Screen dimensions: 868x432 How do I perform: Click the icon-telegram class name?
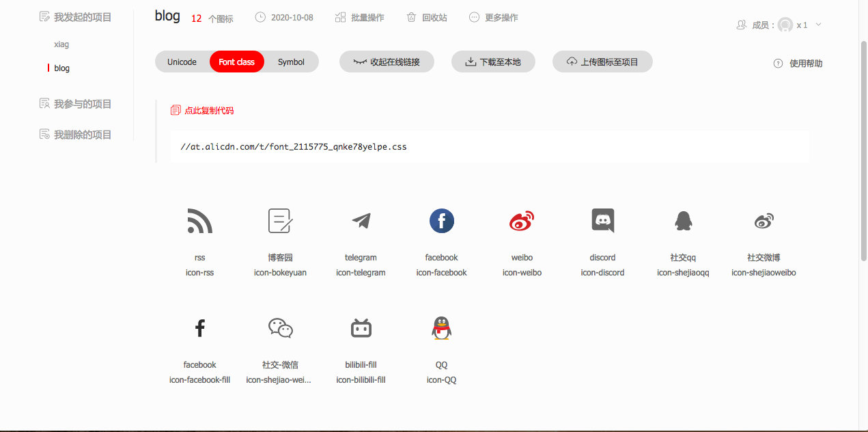coord(361,273)
